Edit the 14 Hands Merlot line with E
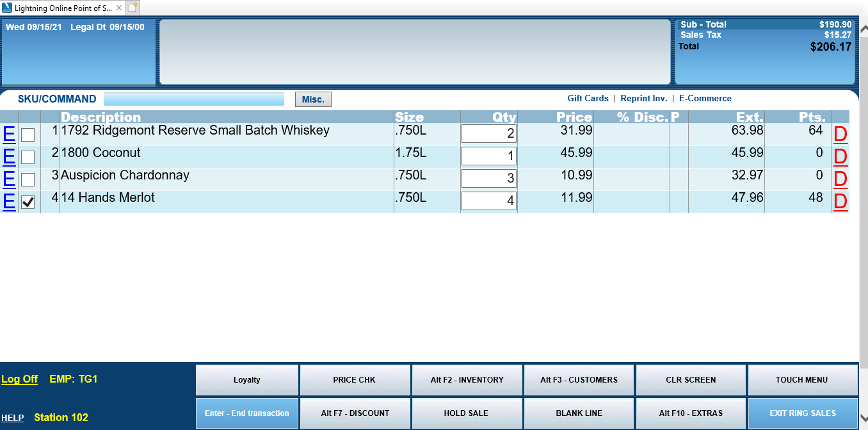The height and width of the screenshot is (430, 868). point(9,201)
